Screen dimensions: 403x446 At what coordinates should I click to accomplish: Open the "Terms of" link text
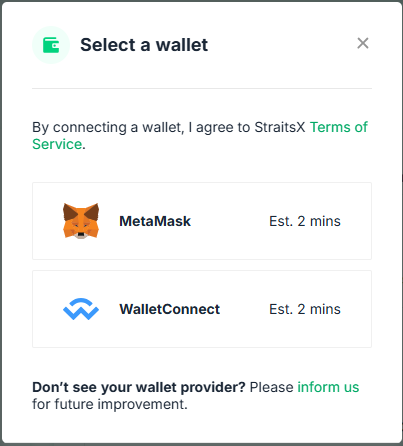[339, 127]
